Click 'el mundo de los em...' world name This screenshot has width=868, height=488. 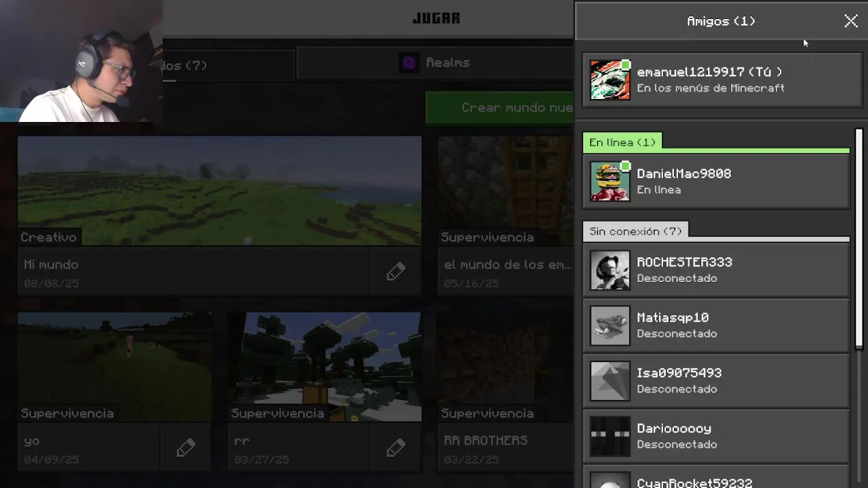click(x=508, y=265)
